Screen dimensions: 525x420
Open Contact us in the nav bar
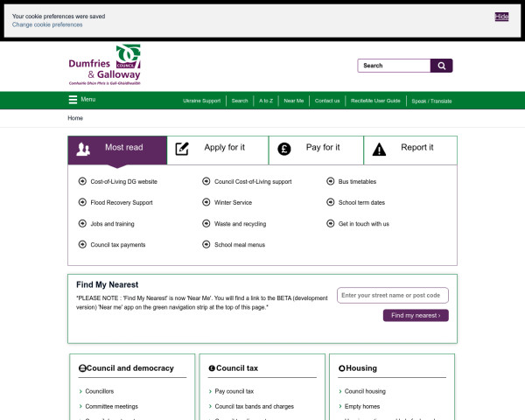(327, 101)
